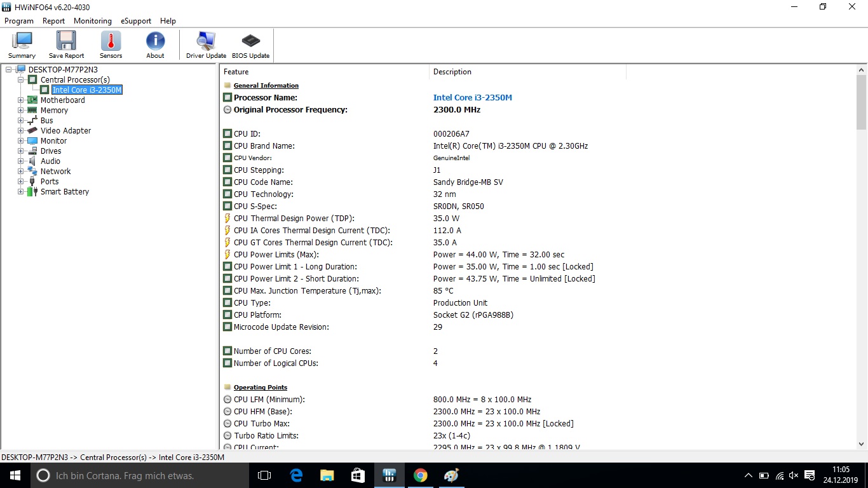Expand the Memory tree node
The width and height of the screenshot is (868, 488).
21,110
